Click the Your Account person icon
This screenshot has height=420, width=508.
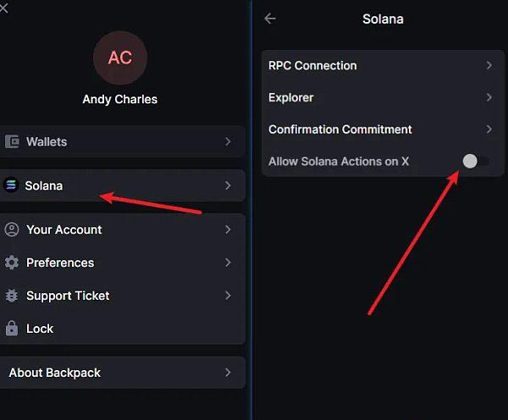point(12,229)
